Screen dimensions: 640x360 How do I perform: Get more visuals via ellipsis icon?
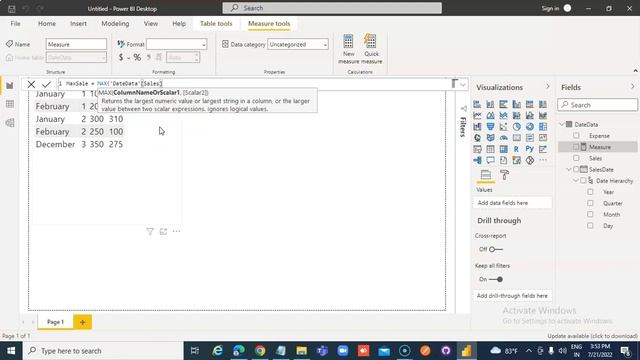542,160
